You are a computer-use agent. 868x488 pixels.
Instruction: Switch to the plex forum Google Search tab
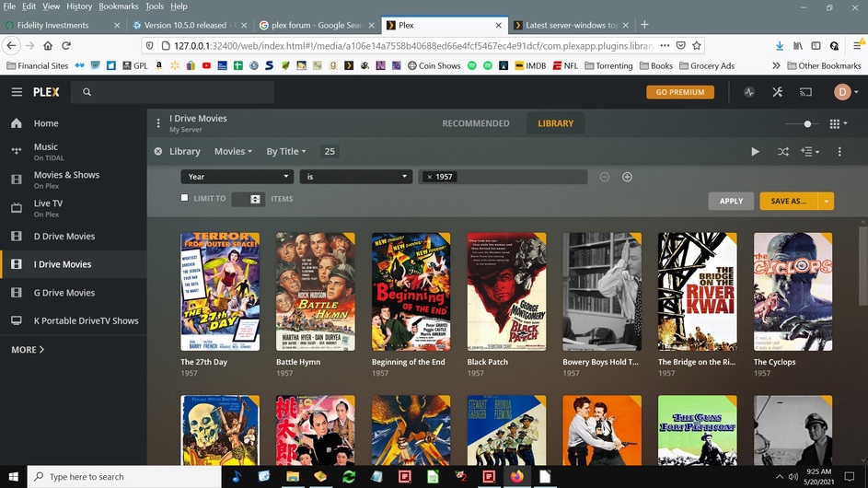(x=318, y=25)
